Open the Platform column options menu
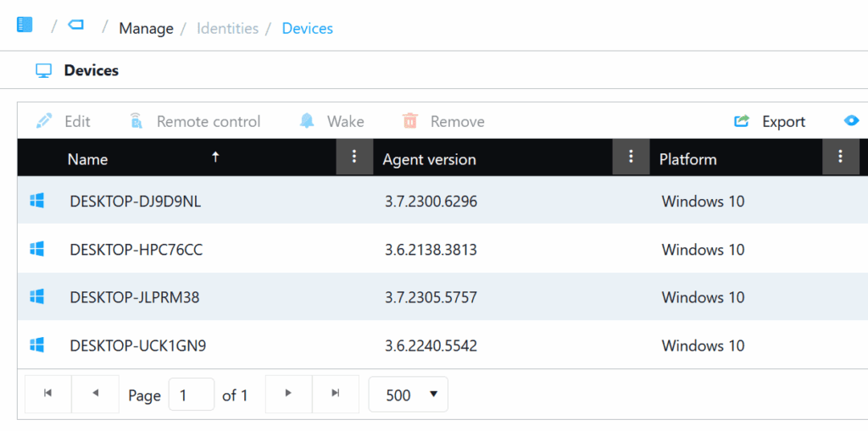868x431 pixels. pos(840,157)
